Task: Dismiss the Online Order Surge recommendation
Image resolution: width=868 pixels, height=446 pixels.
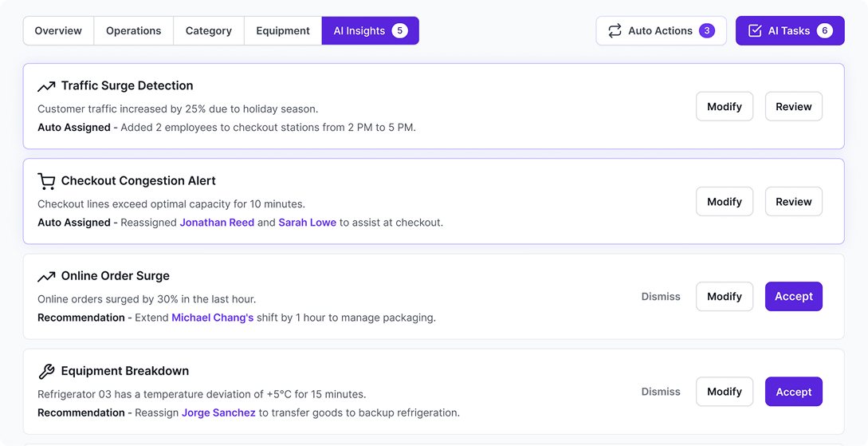Action: 661,297
